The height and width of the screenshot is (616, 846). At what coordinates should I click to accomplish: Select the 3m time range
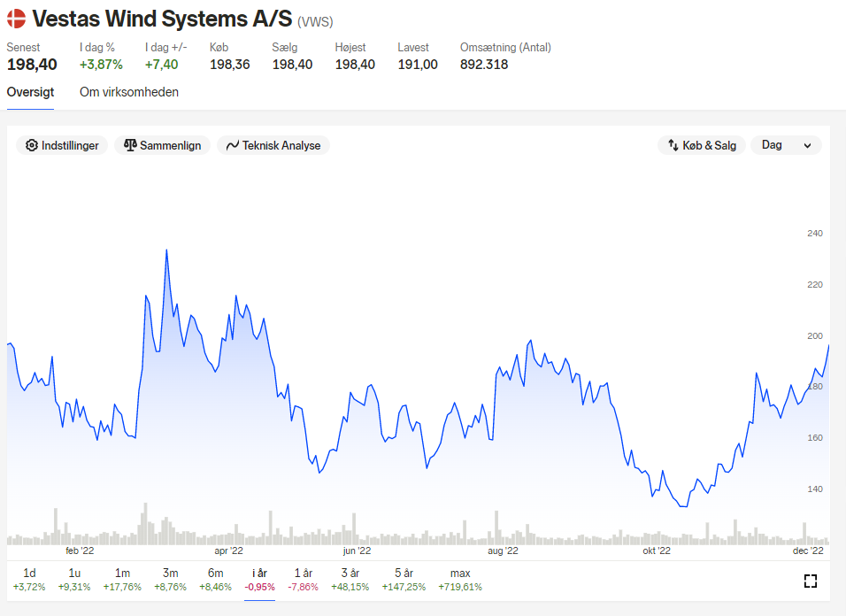(x=170, y=580)
